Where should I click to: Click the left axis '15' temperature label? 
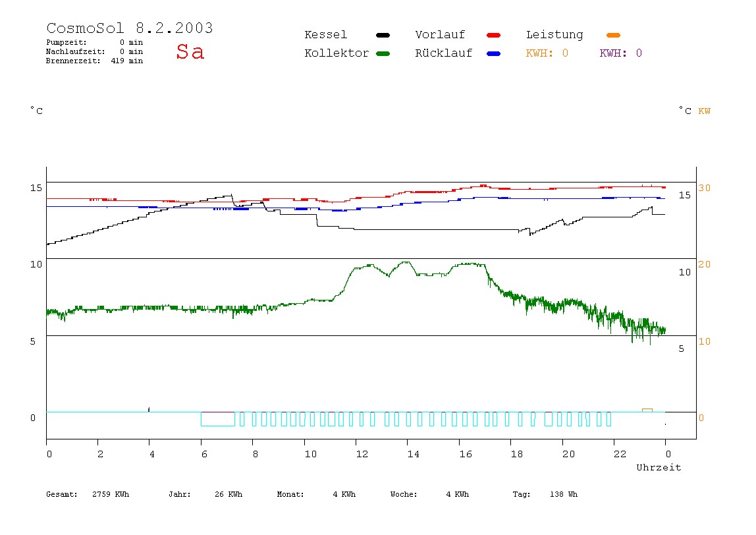36,188
